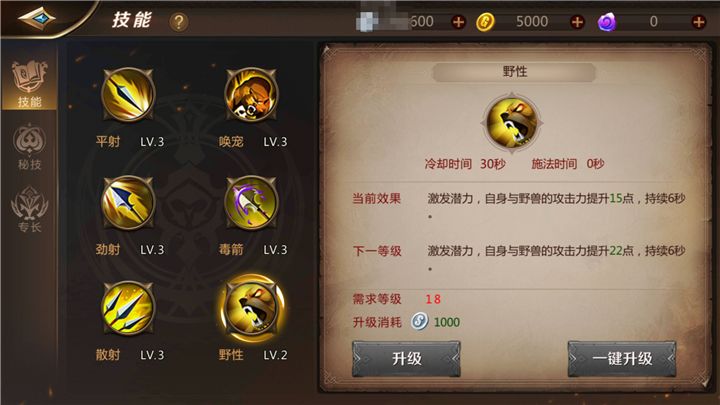Select the highlighted 野性 skill icon
The width and height of the screenshot is (720, 405).
click(252, 308)
